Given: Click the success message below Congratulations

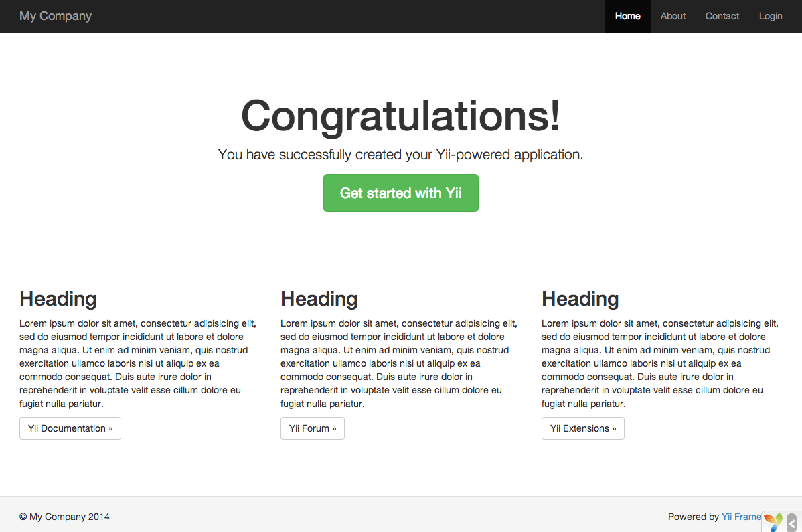Looking at the screenshot, I should 400,154.
